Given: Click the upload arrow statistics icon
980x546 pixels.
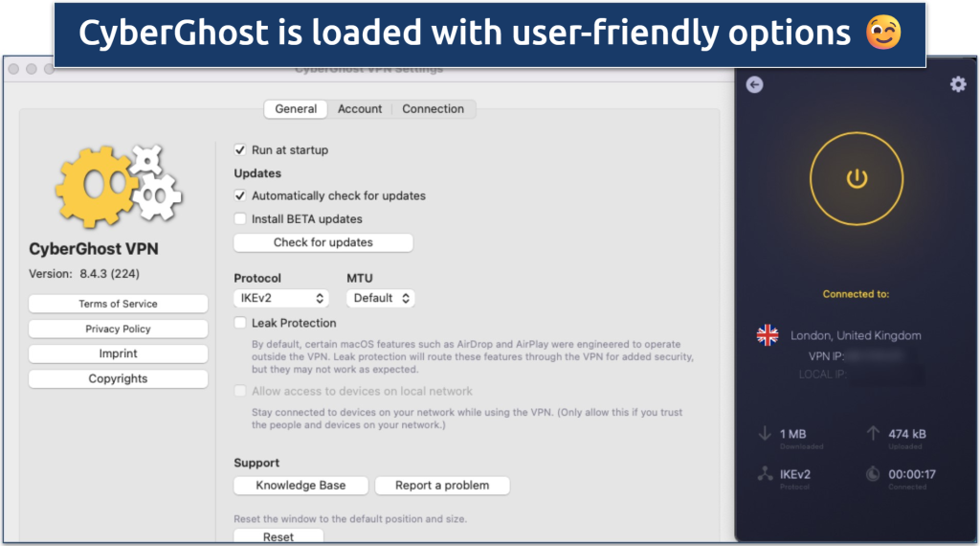Looking at the screenshot, I should [x=873, y=434].
